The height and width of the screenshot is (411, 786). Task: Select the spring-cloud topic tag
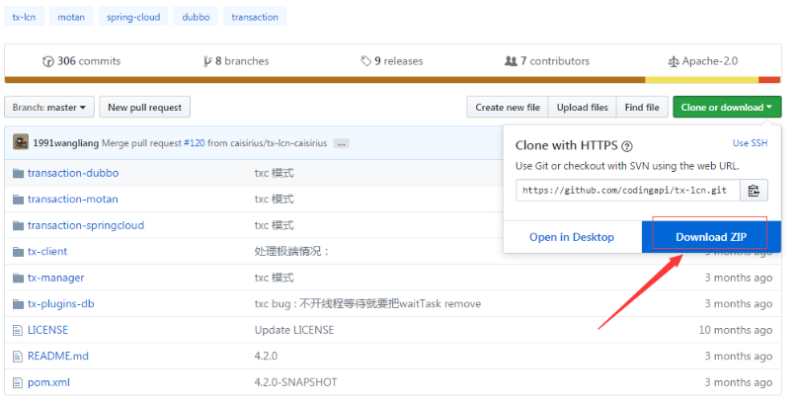click(x=133, y=17)
